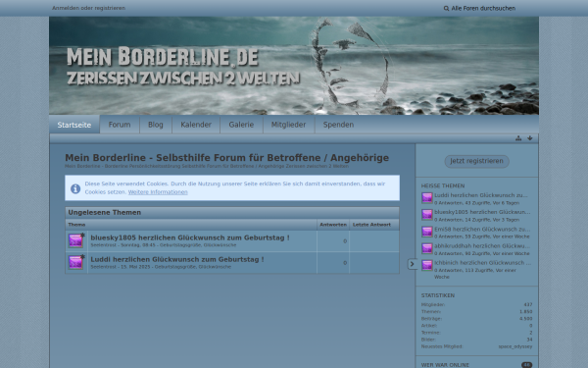The image size is (588, 368).
Task: Click the Heisse Themen sidebar heading
Action: pos(443,185)
